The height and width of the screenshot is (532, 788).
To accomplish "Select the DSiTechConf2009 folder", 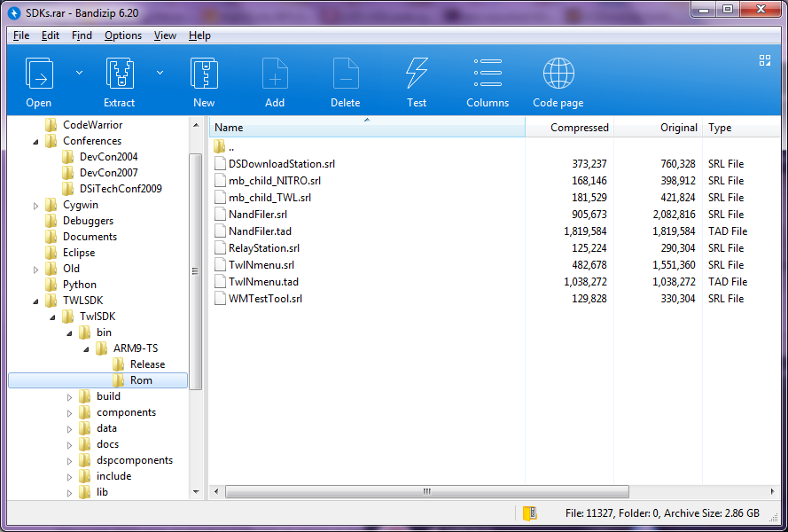I will pyautogui.click(x=121, y=189).
